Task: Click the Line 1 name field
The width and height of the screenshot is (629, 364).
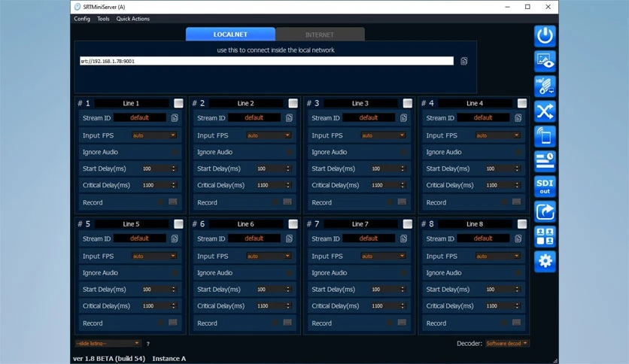Action: click(x=131, y=103)
